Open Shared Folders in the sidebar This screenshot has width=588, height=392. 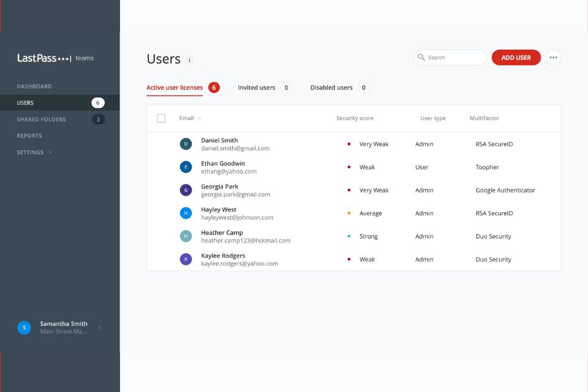coord(41,119)
